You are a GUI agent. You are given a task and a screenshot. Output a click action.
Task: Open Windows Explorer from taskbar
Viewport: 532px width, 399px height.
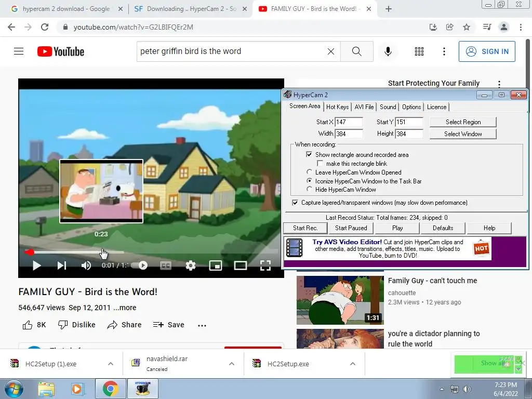point(46,389)
